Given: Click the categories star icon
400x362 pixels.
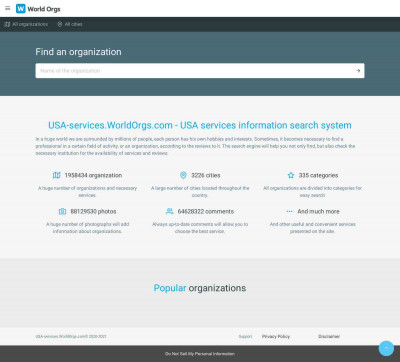Looking at the screenshot, I should pos(291,175).
